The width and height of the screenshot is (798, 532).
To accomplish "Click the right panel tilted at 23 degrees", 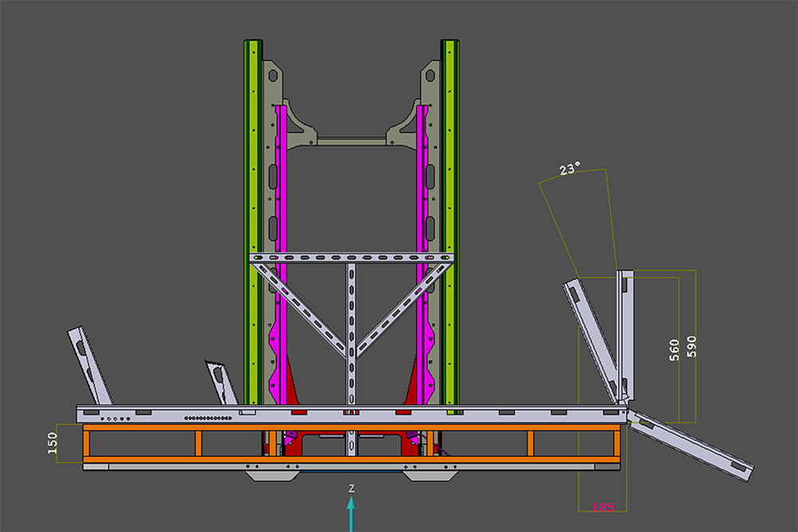I will pyautogui.click(x=591, y=335).
